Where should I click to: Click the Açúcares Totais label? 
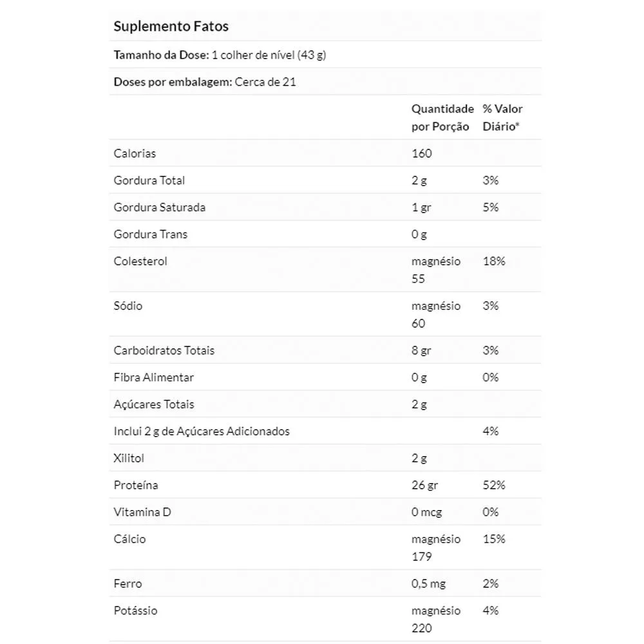click(154, 404)
